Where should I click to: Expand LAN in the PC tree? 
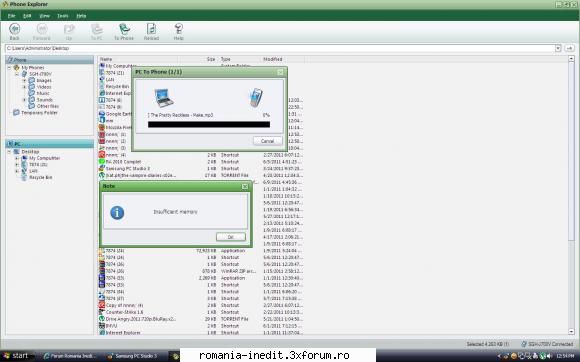coord(17,171)
